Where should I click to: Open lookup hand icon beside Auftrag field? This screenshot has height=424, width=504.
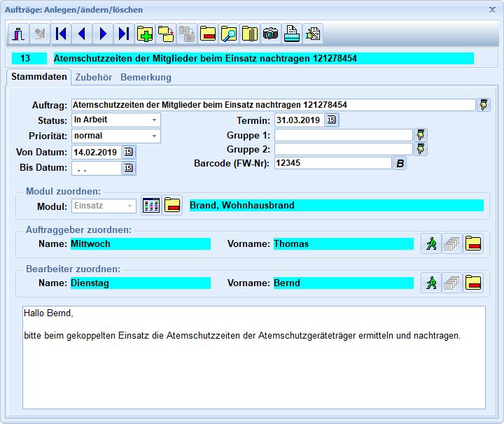[484, 105]
